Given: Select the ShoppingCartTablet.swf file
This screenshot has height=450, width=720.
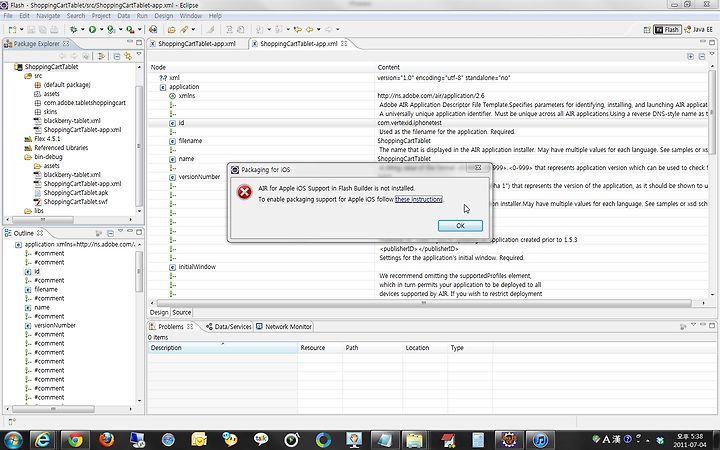Looking at the screenshot, I should click(x=75, y=202).
